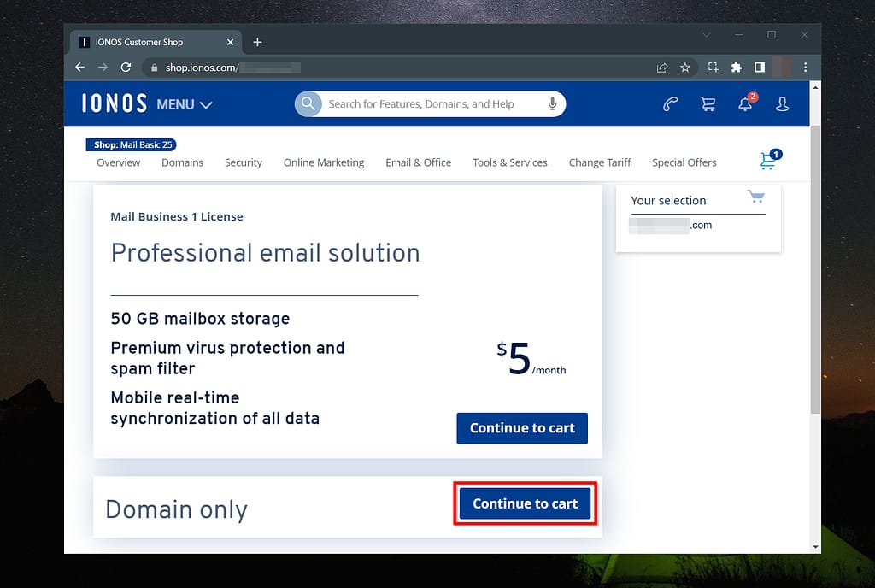Click 'Premium virus protection and spam filter' text
Screen dimensions: 875x588
[227, 358]
